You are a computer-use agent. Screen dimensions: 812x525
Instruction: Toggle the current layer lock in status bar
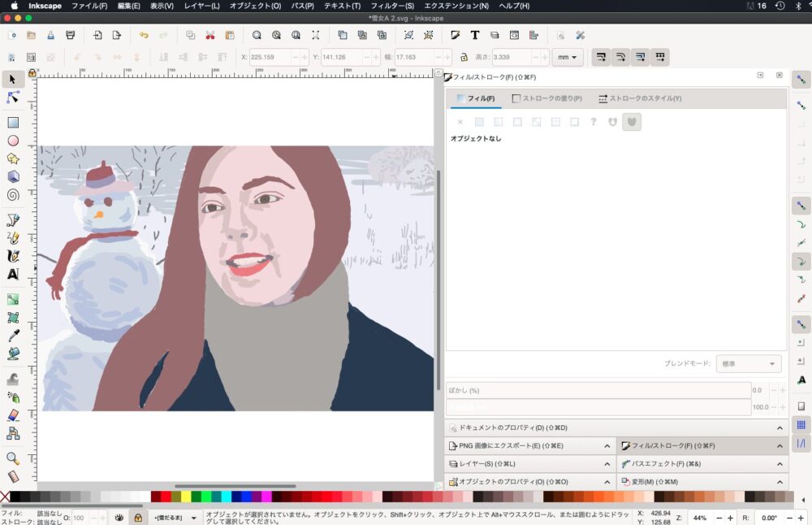(x=138, y=518)
